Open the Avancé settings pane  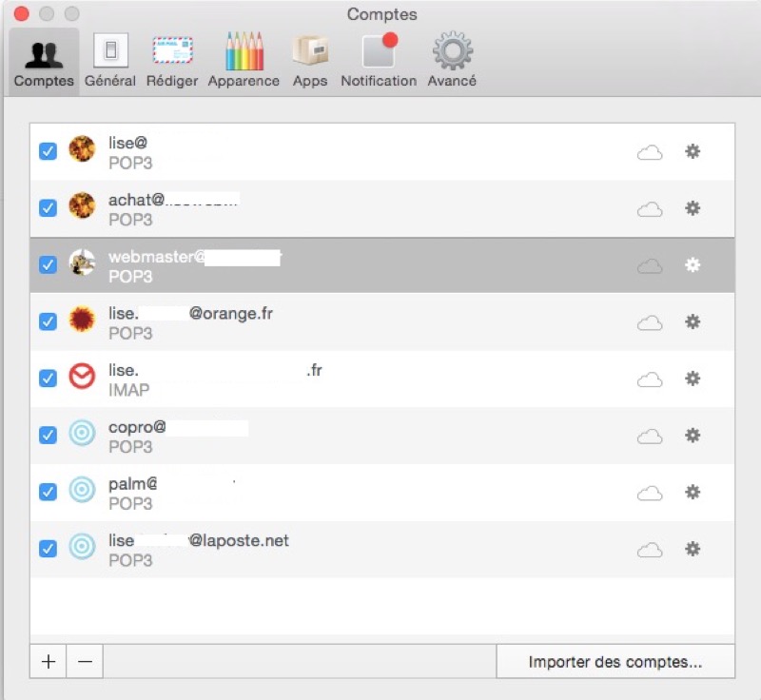coord(452,60)
